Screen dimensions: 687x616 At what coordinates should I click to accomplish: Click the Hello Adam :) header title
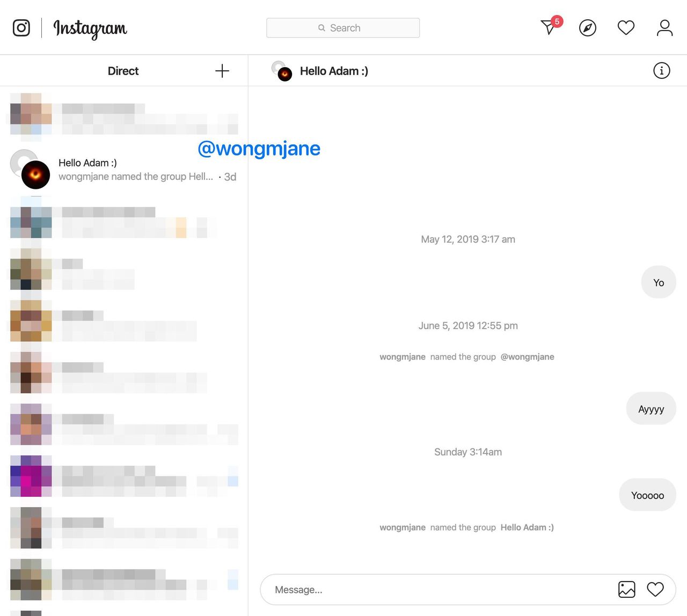tap(334, 70)
